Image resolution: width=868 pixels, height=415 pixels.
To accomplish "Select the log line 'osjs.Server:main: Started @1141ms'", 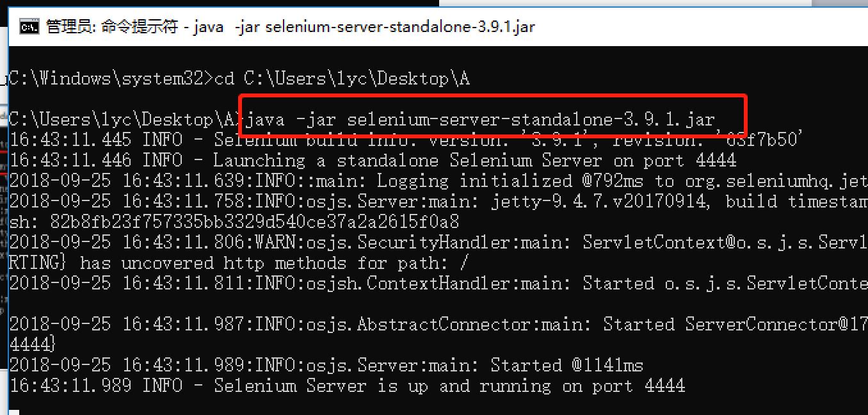I will (x=326, y=365).
